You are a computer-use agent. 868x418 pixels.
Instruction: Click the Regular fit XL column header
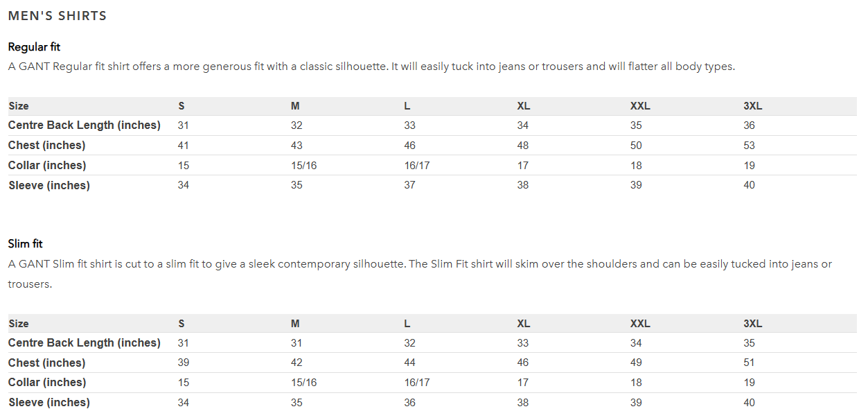(524, 106)
